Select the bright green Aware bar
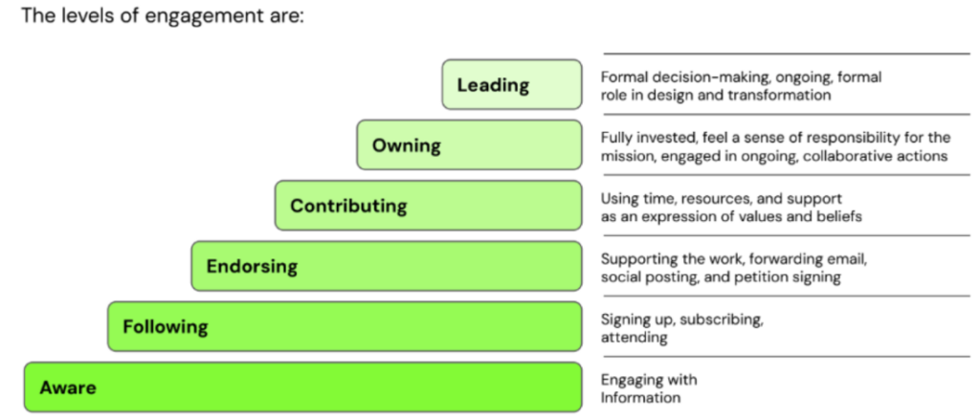Screen dimensions: 980x419 point(302,387)
